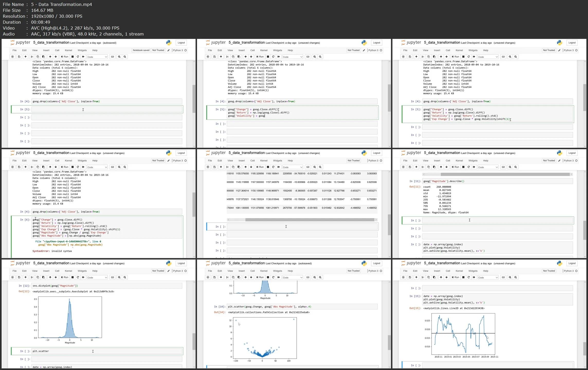Open Kernel menu in the 'Notebook saved' notebook

pyautogui.click(x=68, y=50)
